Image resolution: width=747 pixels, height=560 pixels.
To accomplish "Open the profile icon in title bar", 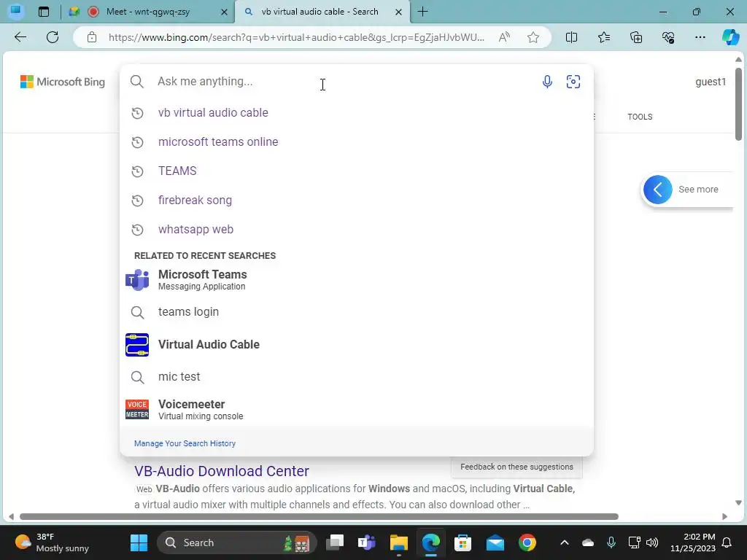I will [16, 11].
